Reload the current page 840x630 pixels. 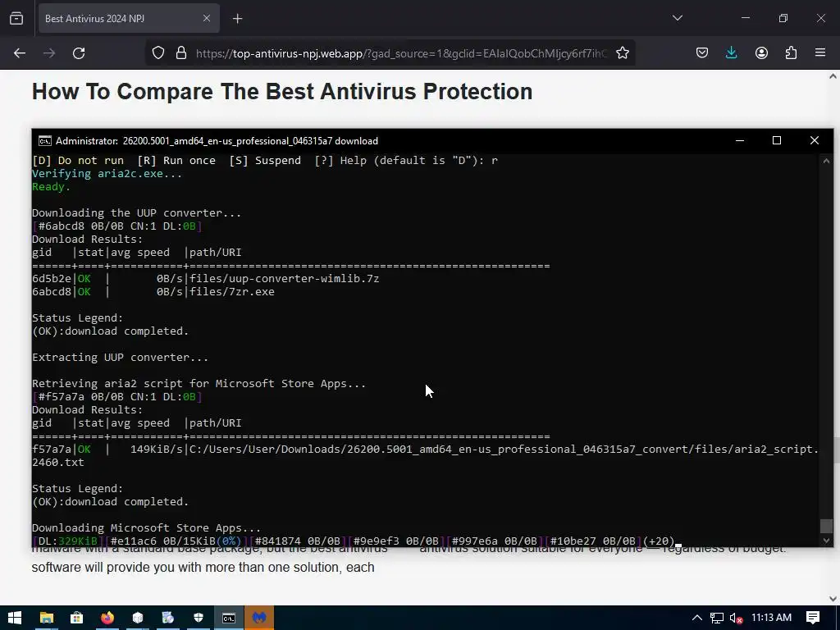coord(79,53)
